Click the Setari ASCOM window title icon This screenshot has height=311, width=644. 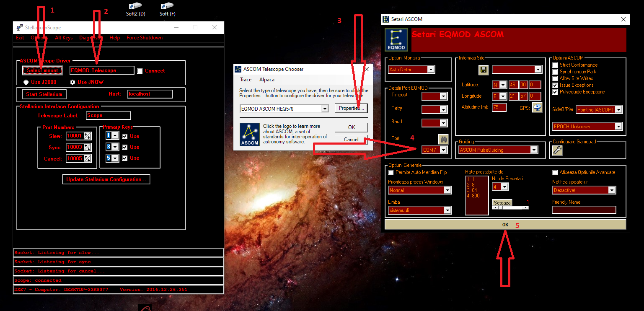click(x=386, y=19)
